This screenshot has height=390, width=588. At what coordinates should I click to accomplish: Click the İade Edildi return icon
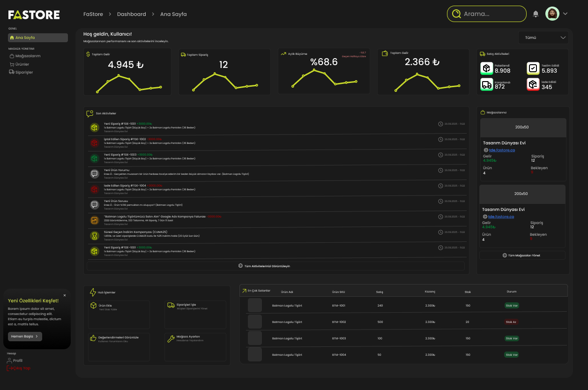533,84
